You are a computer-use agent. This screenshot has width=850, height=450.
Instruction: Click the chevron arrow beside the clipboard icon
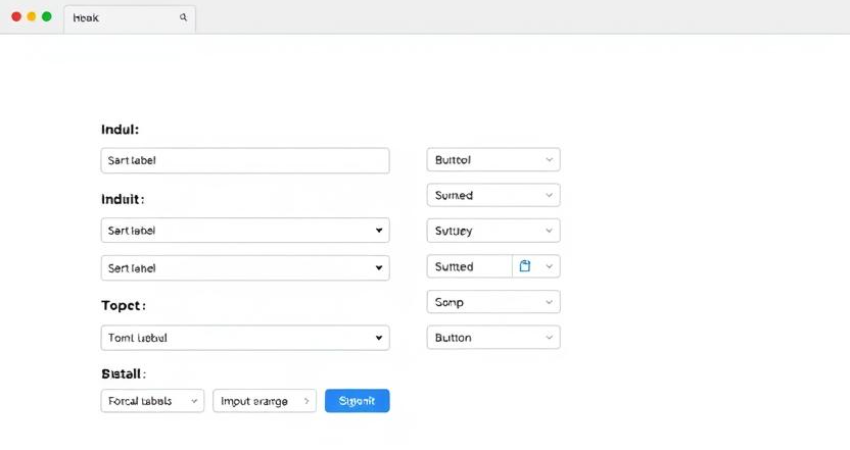click(549, 267)
